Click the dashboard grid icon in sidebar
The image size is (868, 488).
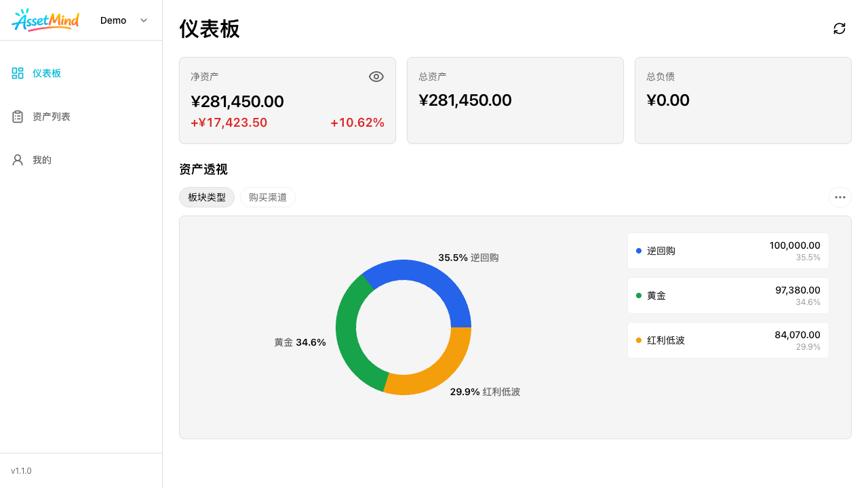point(18,73)
